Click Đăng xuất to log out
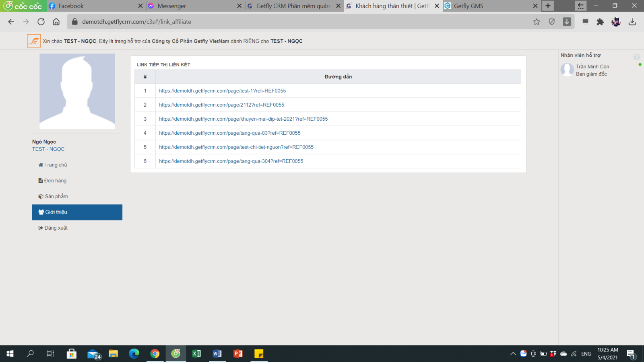Viewport: 644px width, 362px height. 56,228
